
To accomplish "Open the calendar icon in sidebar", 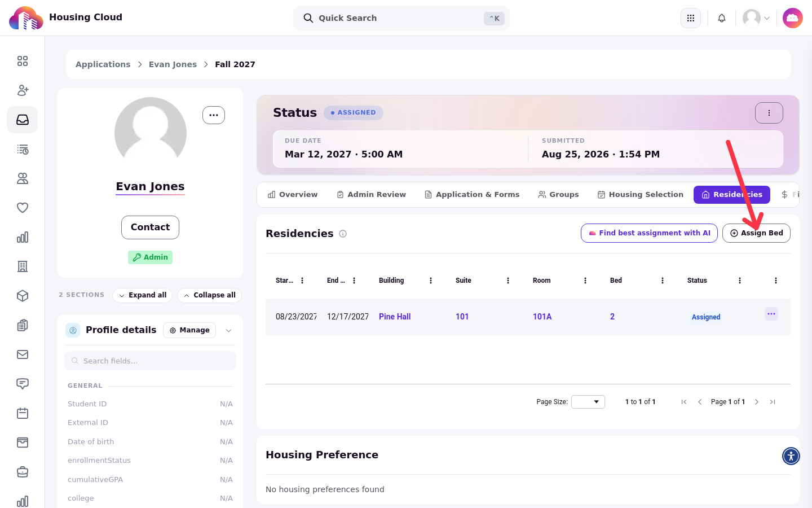I will coord(23,413).
